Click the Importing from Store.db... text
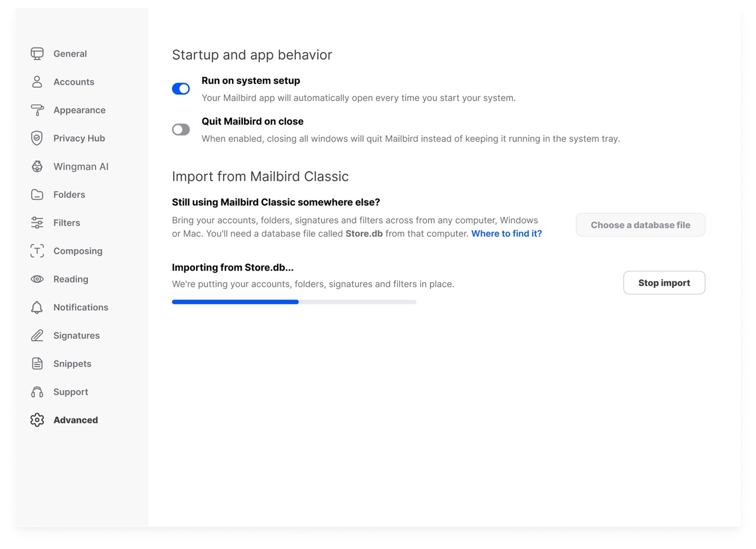Viewport: 756px width, 549px height. coord(233,267)
